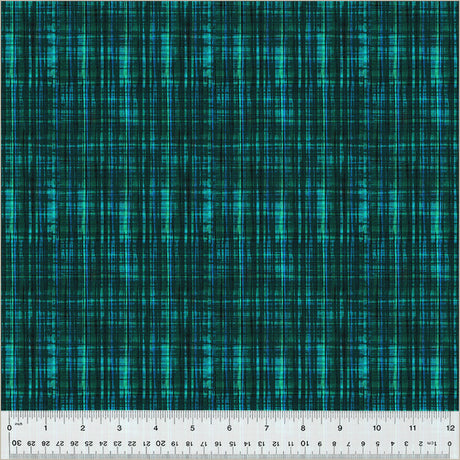
Task: Click the 3 inch number on ruler
Action: pos(119,428)
